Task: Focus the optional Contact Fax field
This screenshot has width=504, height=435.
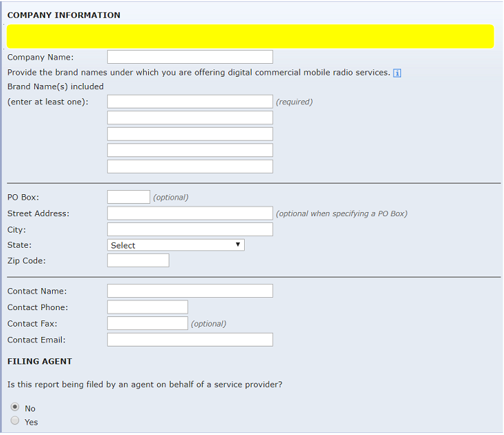Action: click(x=147, y=323)
